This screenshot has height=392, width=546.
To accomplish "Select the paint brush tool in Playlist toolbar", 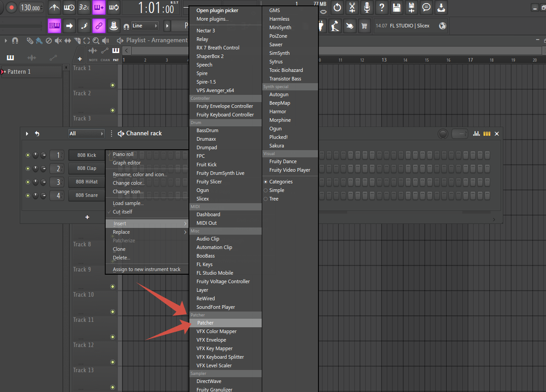I will (x=39, y=40).
